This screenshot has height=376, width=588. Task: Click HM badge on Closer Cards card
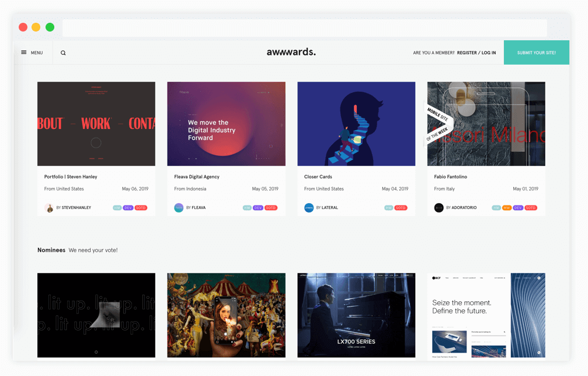389,208
